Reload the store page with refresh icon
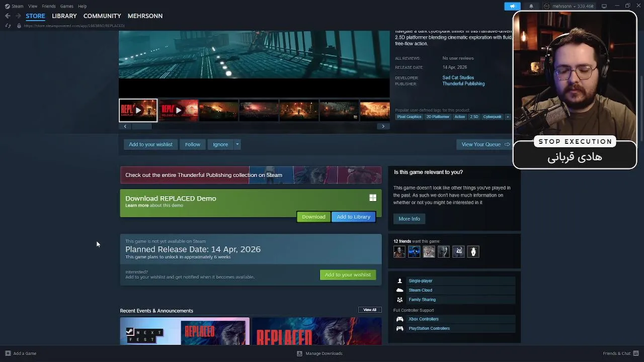The width and height of the screenshot is (644, 362). pos(8,26)
